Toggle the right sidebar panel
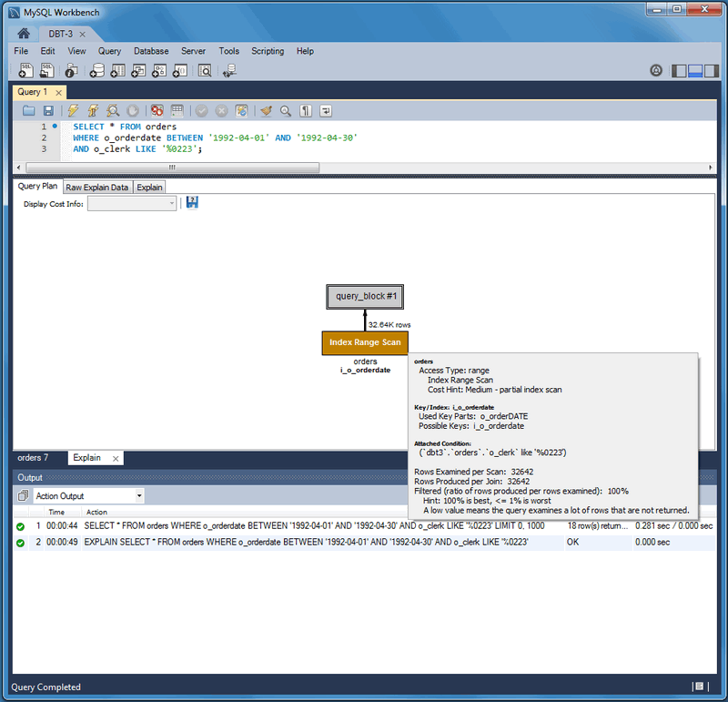 [x=712, y=71]
